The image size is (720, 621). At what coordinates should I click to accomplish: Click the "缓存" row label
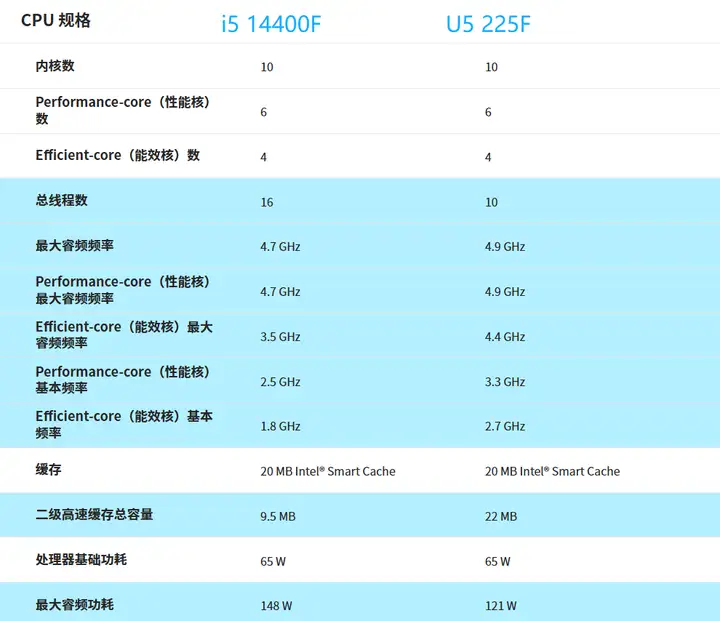click(48, 469)
